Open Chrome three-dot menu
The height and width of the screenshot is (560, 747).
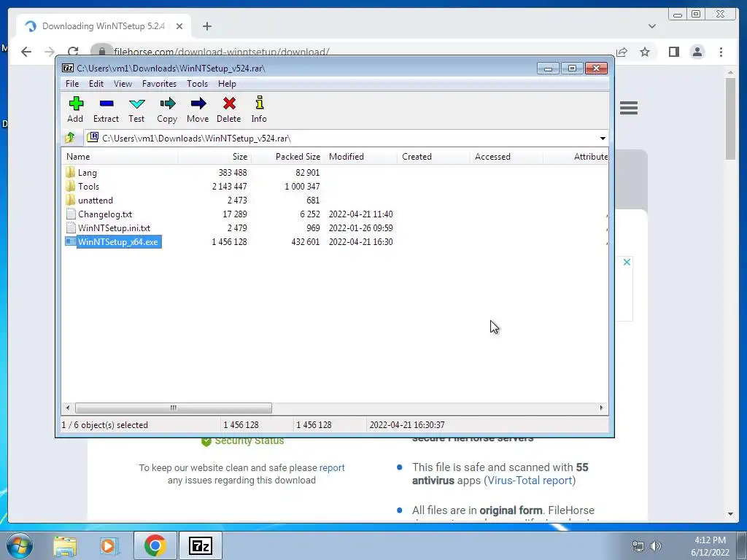721,52
